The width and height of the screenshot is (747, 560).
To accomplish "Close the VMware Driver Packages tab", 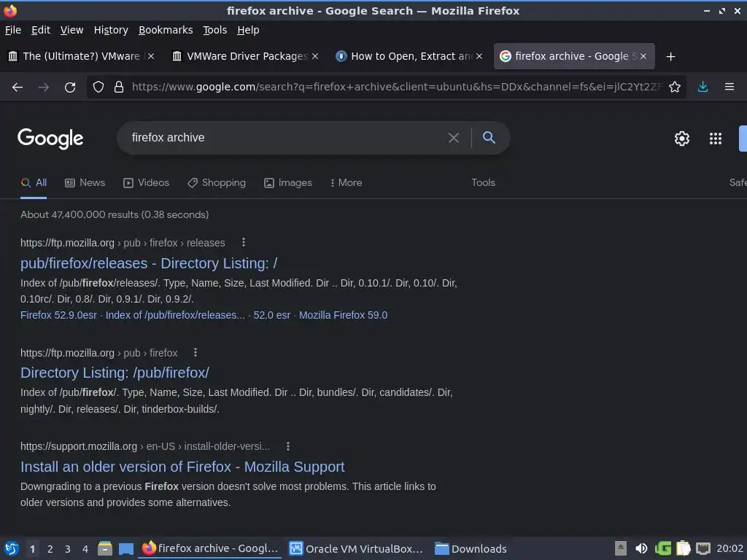I will coord(315,56).
